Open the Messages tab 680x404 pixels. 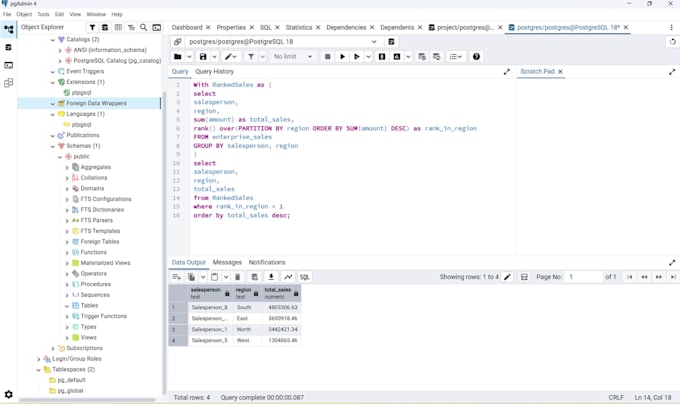[x=227, y=262]
